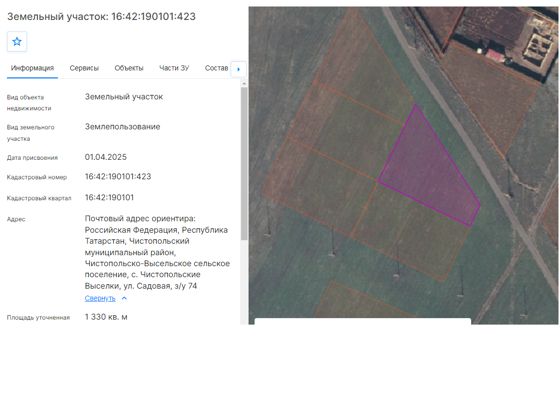Viewport: 560px width, 396px height.
Task: Click the Вид объекта недвижимости label
Action: pyautogui.click(x=29, y=102)
